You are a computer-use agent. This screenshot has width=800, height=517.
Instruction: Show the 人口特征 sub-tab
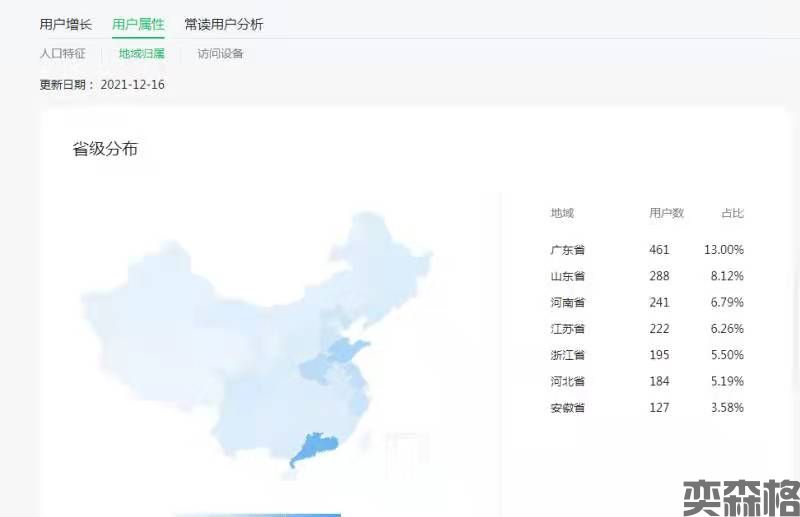(x=63, y=54)
